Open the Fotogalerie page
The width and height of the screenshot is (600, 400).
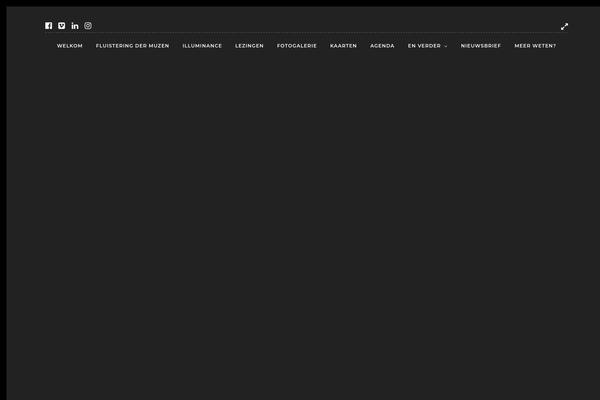click(297, 46)
